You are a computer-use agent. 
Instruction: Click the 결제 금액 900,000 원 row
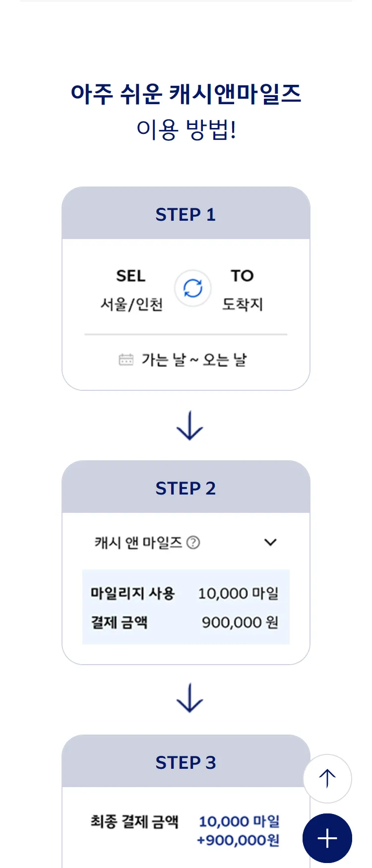pyautogui.click(x=186, y=622)
